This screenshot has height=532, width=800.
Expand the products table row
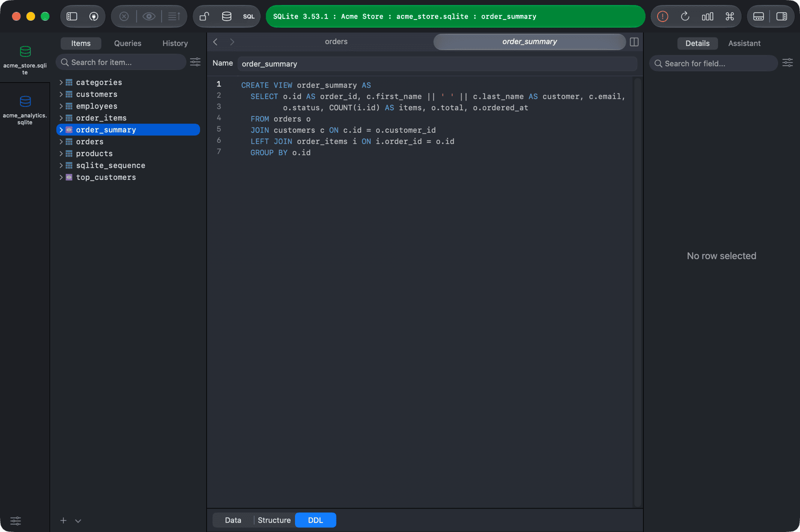[x=61, y=154]
